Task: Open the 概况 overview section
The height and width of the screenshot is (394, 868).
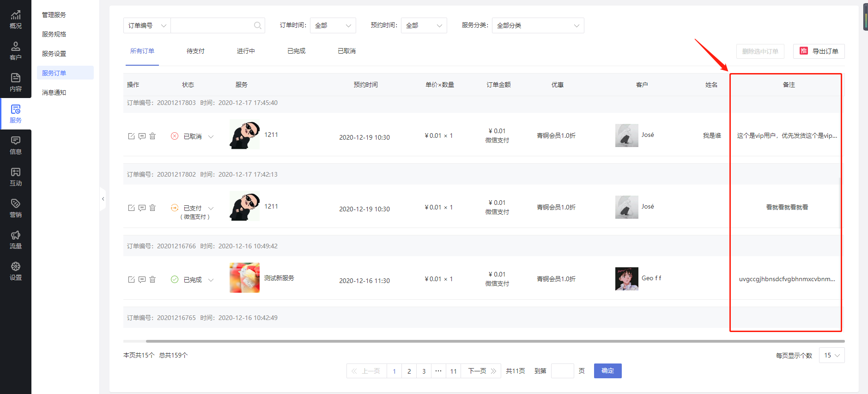Action: click(x=16, y=20)
